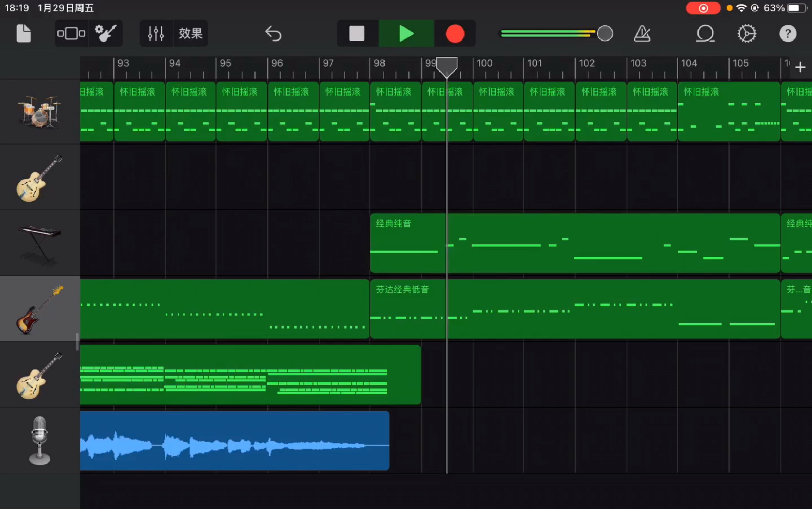Select bass region before bar 98
The image size is (812, 509).
[225, 309]
